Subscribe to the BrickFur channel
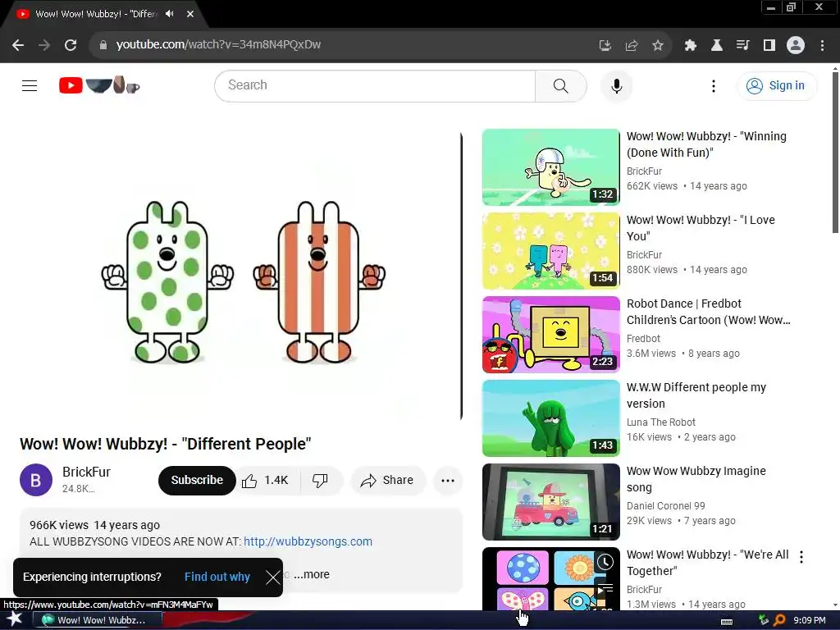The width and height of the screenshot is (840, 630). [197, 480]
